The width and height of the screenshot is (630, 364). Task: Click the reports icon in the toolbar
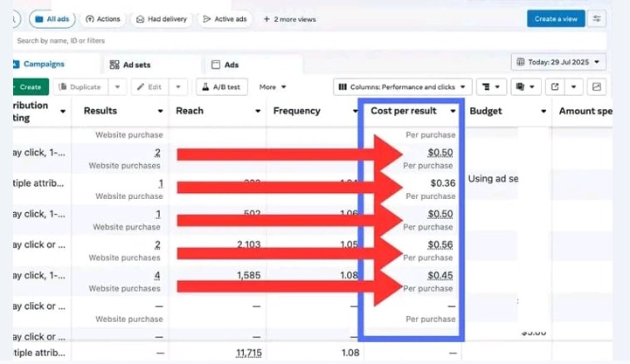[526, 86]
